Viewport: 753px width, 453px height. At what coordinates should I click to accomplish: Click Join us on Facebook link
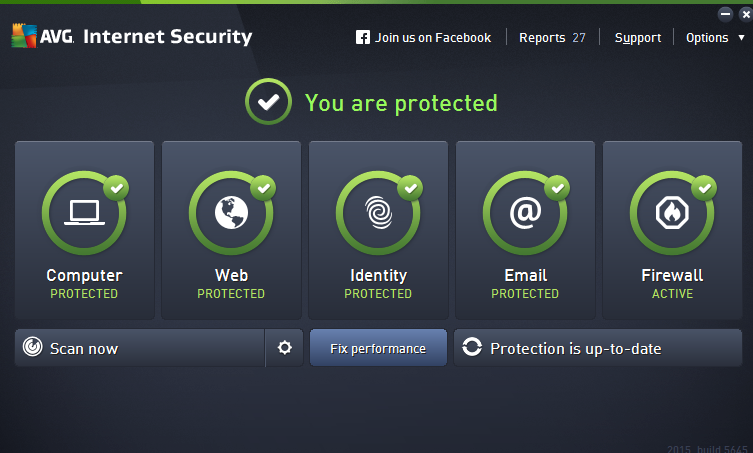(x=433, y=38)
